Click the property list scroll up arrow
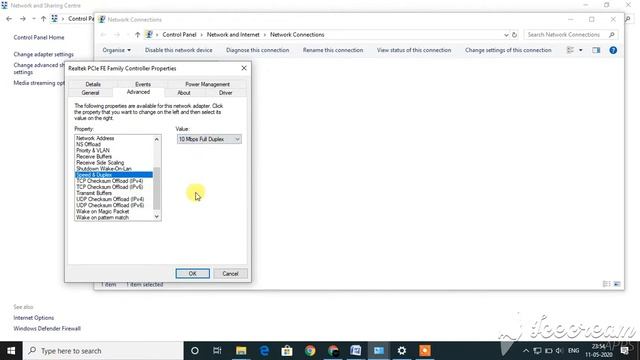The image size is (640, 360). [157, 139]
